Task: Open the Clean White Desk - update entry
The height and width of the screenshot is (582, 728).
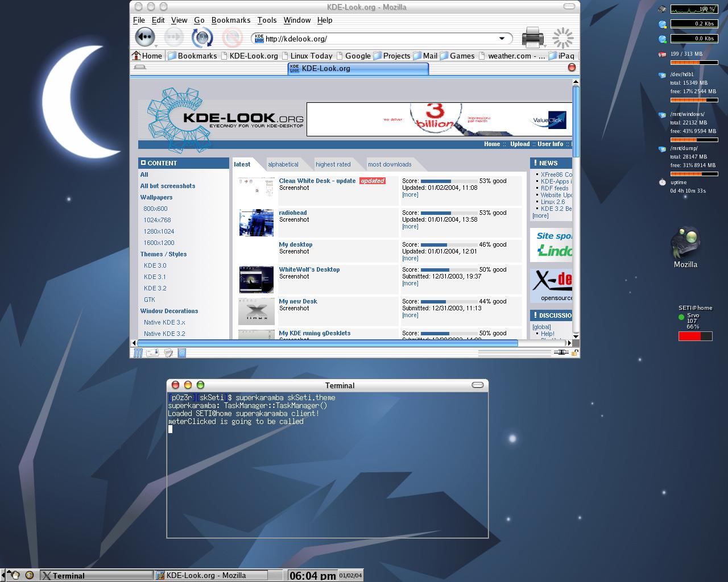Action: [317, 181]
